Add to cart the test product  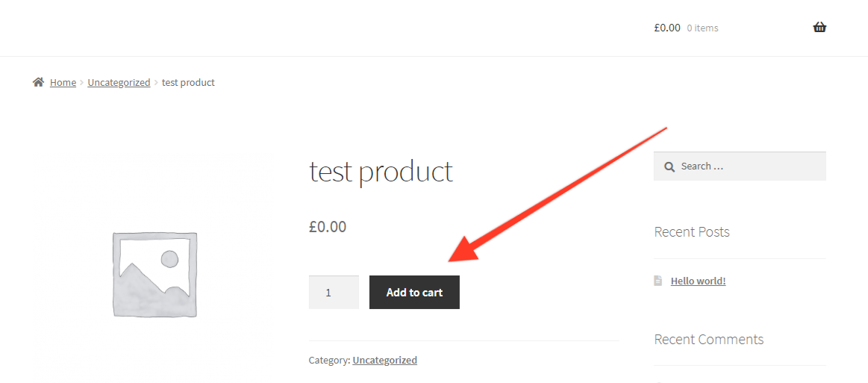tap(414, 292)
